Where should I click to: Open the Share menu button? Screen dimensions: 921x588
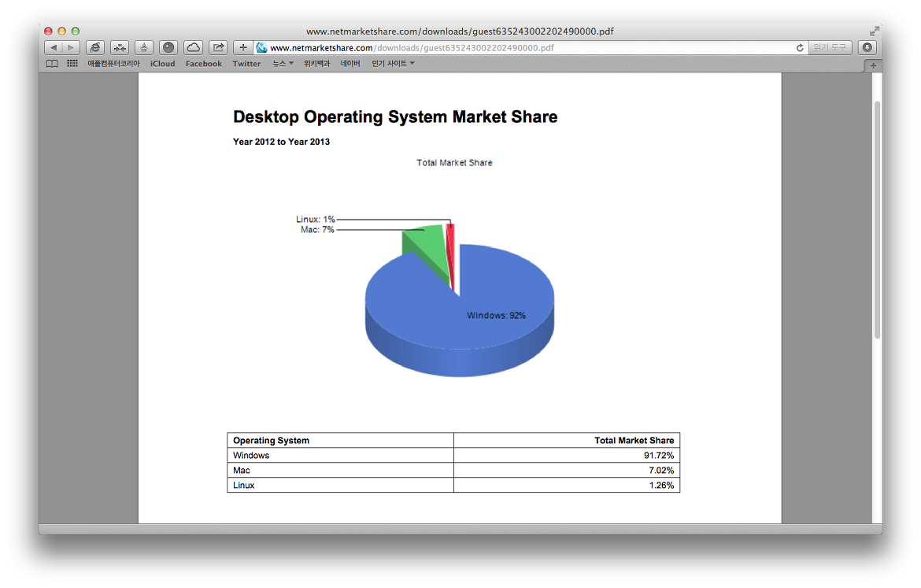coord(218,47)
